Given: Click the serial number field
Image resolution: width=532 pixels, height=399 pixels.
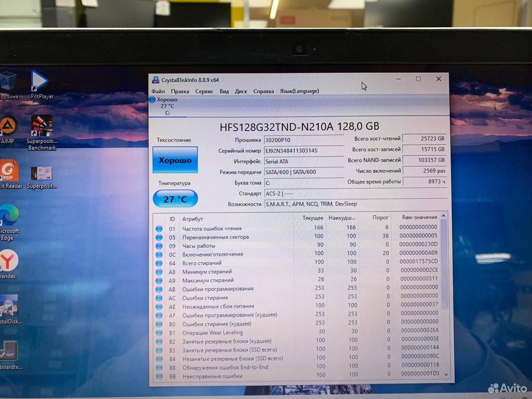Looking at the screenshot, I should click(303, 151).
